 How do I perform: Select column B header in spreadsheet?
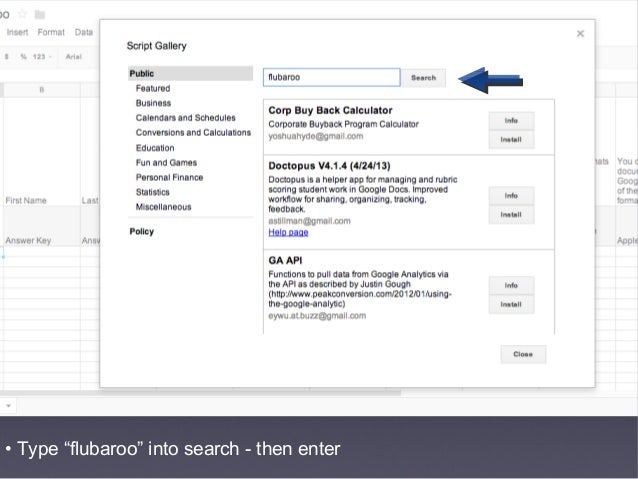pyautogui.click(x=42, y=90)
